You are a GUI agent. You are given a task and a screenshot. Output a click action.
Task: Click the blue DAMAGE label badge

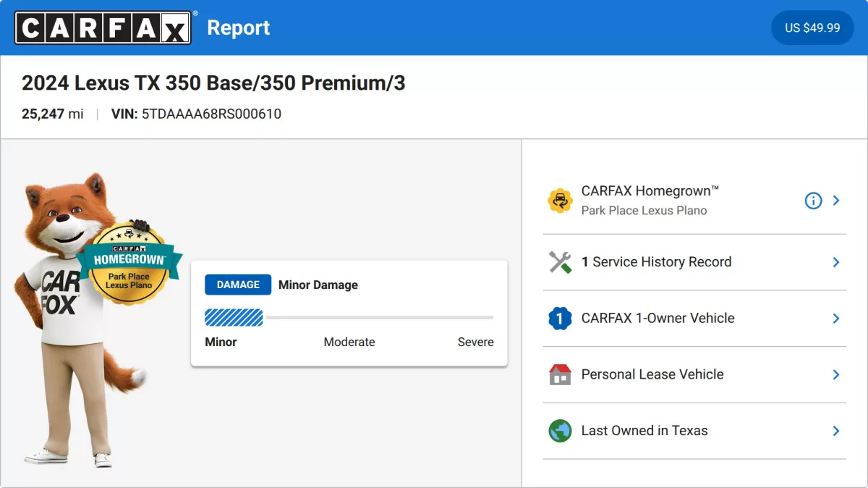[x=238, y=285]
